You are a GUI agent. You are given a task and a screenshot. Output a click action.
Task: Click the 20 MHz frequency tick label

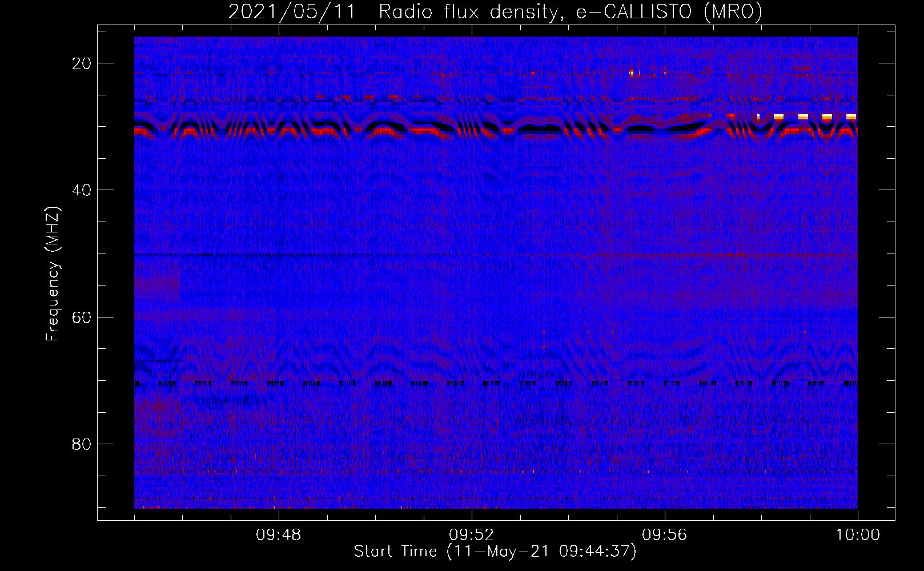tap(82, 63)
